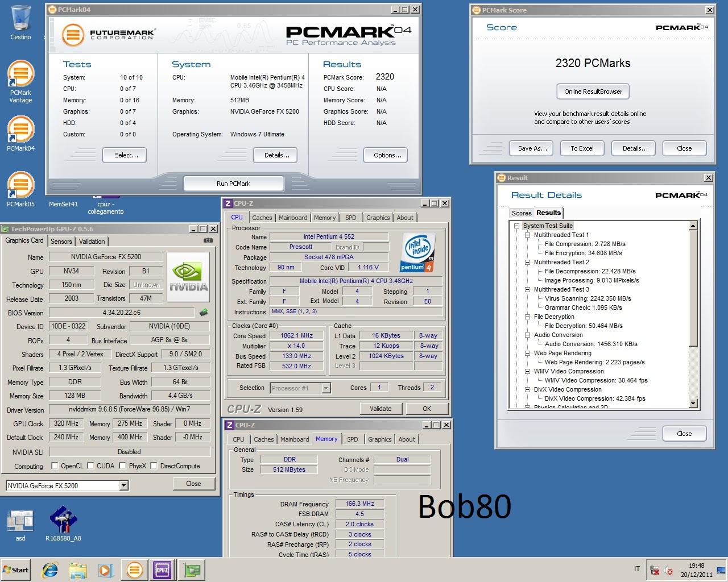Click the volume tray icon

pyautogui.click(x=668, y=570)
